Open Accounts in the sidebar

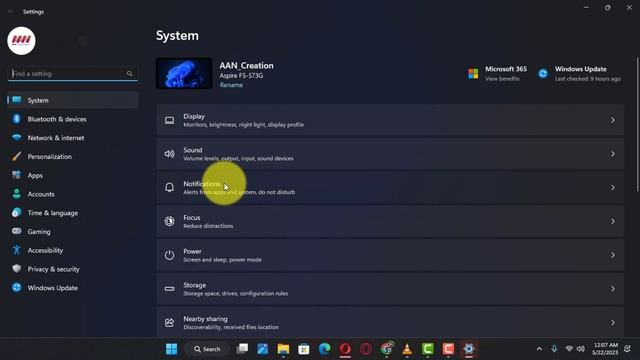(73, 194)
